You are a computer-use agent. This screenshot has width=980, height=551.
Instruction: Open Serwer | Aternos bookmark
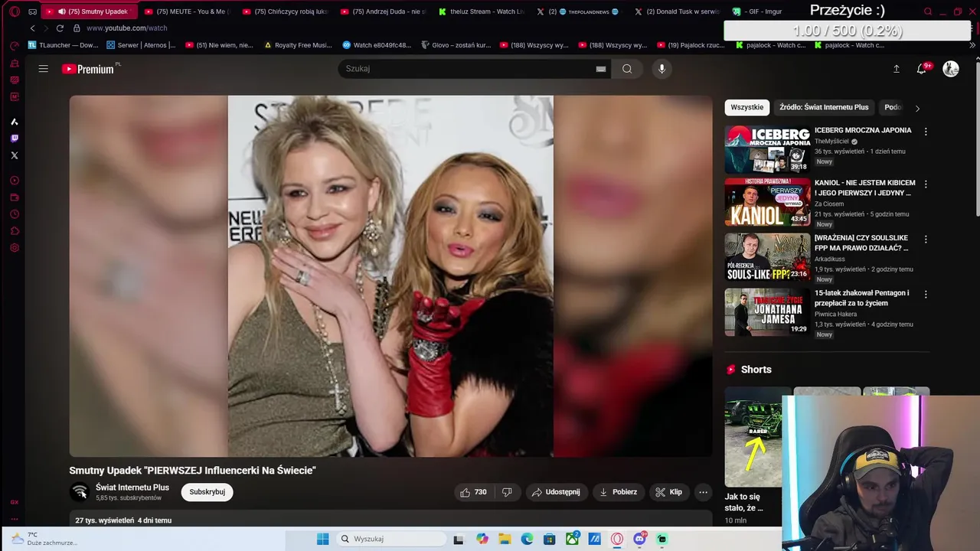click(141, 45)
